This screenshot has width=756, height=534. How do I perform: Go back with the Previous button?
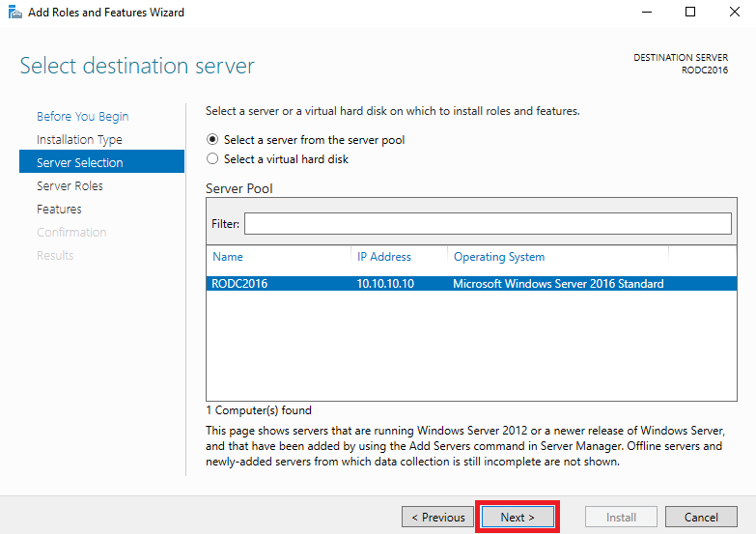click(x=437, y=518)
